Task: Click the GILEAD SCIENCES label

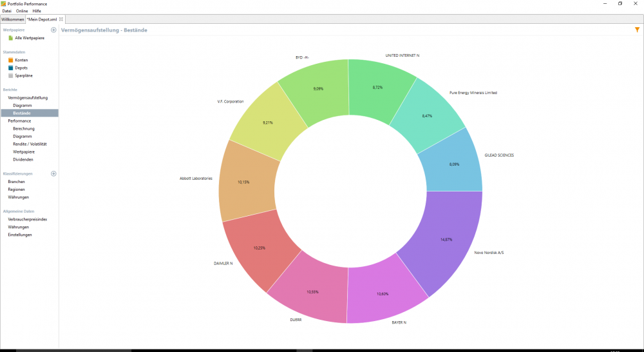Action: pos(499,155)
